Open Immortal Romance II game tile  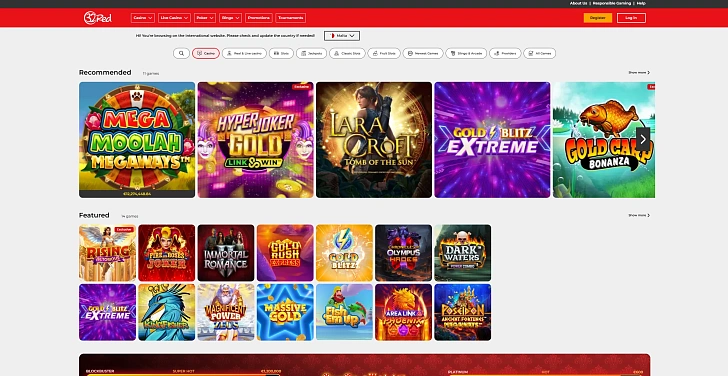click(x=226, y=253)
